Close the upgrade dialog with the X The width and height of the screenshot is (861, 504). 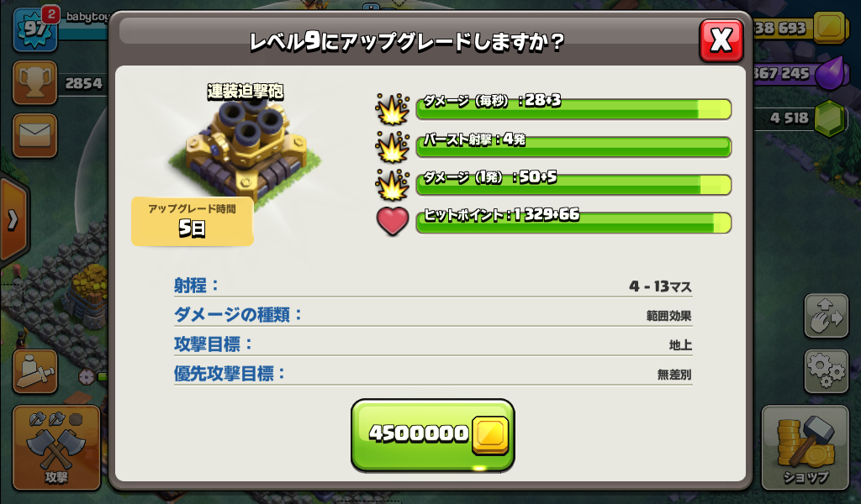coord(721,40)
